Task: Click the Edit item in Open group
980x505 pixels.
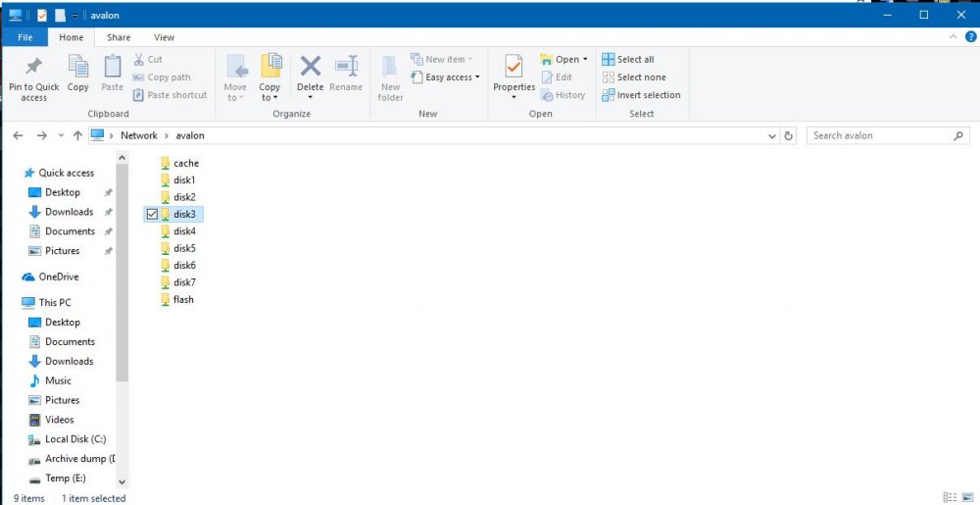Action: click(557, 77)
